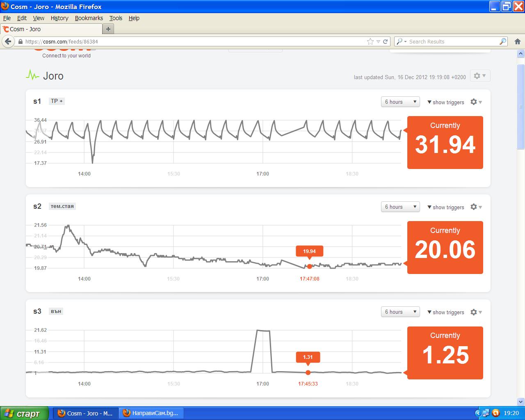Image resolution: width=525 pixels, height=420 pixels.
Task: Open search engine selector icon
Action: (401, 41)
